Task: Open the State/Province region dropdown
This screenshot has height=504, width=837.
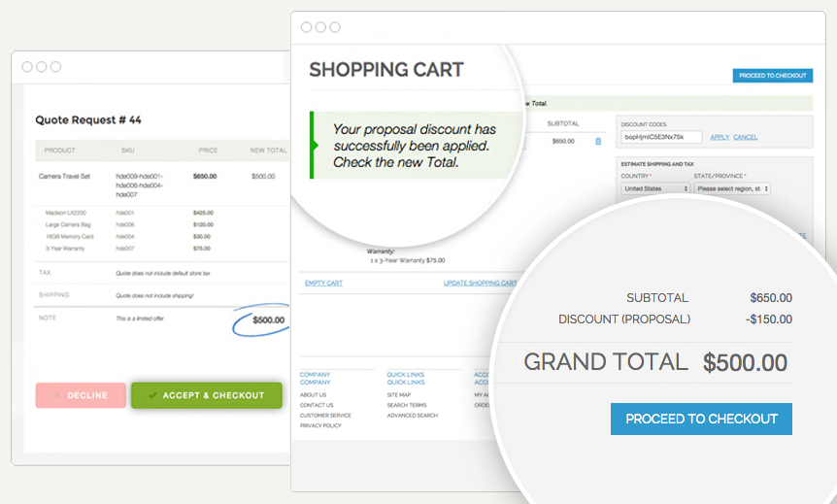Action: (x=732, y=188)
